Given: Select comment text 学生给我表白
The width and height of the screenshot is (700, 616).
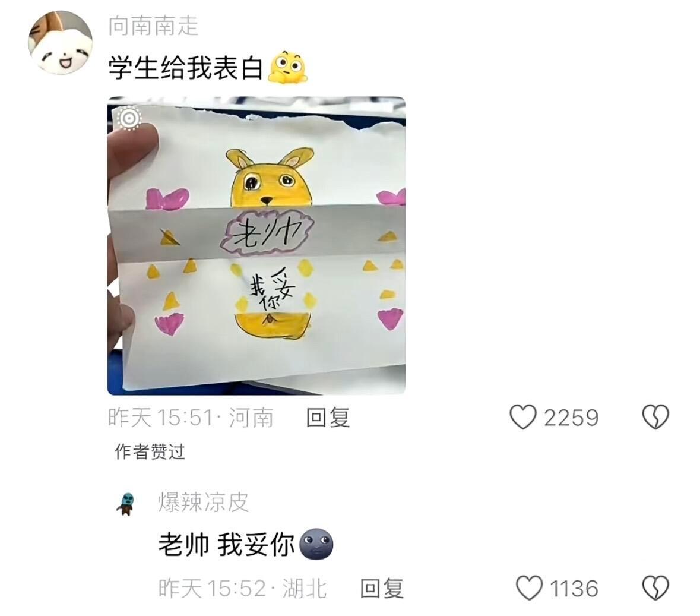Looking at the screenshot, I should click(x=185, y=68).
